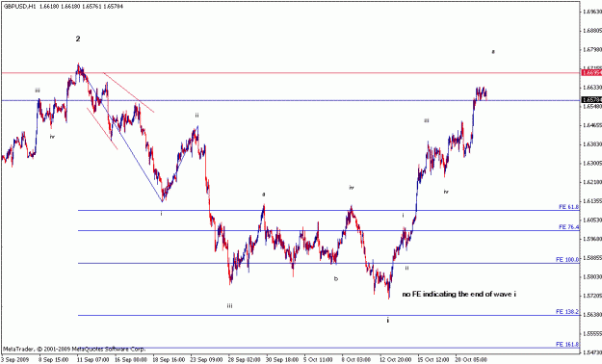
Task: Click the 1.6135 price scale value
Action: click(x=592, y=201)
